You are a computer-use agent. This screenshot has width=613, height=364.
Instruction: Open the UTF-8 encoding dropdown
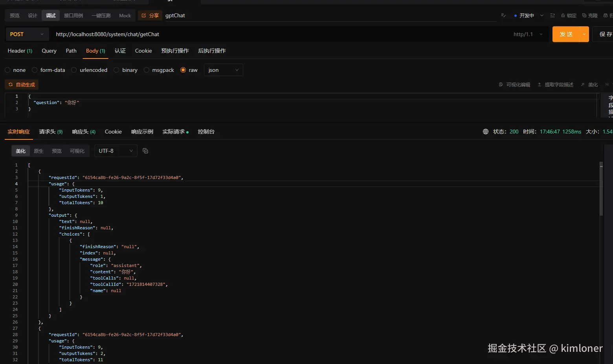point(116,151)
